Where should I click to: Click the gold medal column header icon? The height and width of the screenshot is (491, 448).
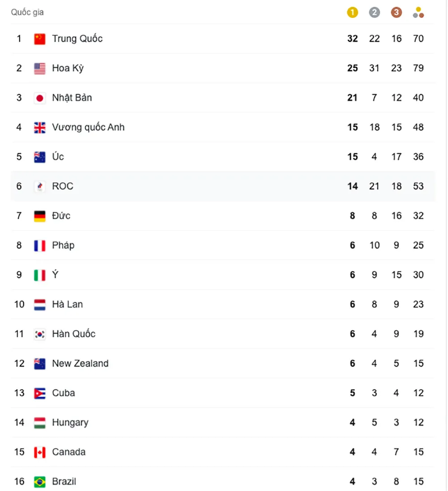(353, 12)
